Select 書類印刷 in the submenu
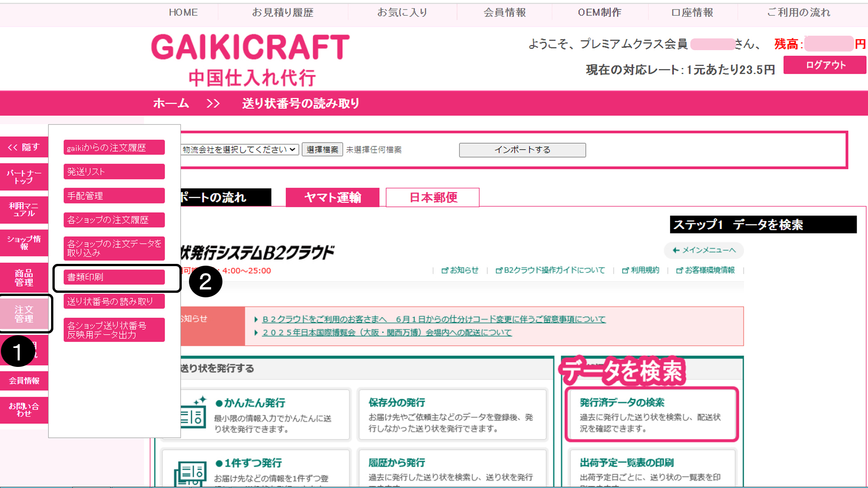The image size is (868, 488). coord(114,277)
